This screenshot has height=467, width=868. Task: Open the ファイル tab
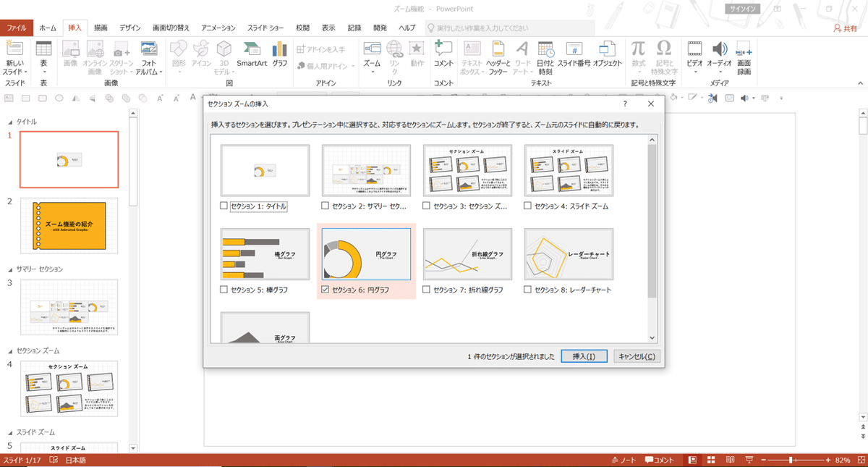(x=17, y=28)
